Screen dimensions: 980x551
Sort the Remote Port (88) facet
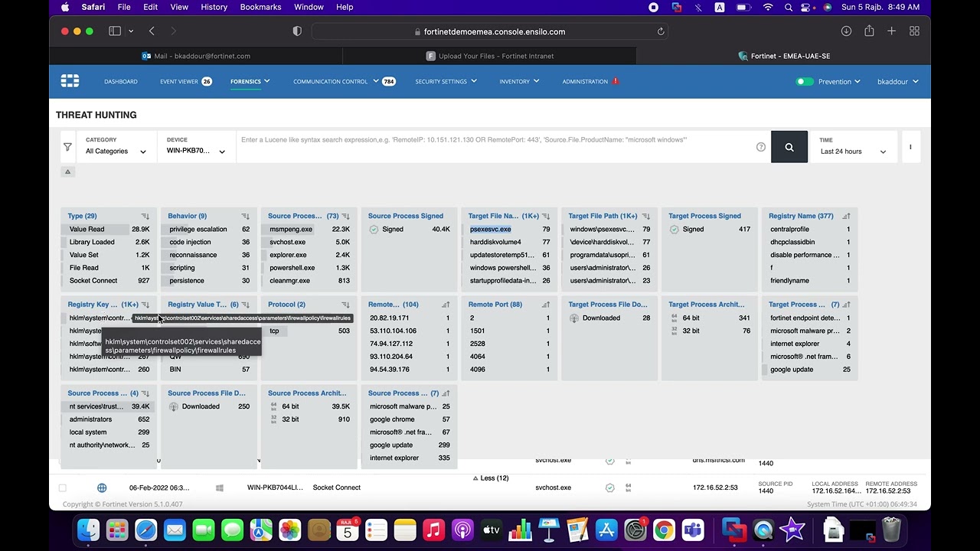click(546, 305)
